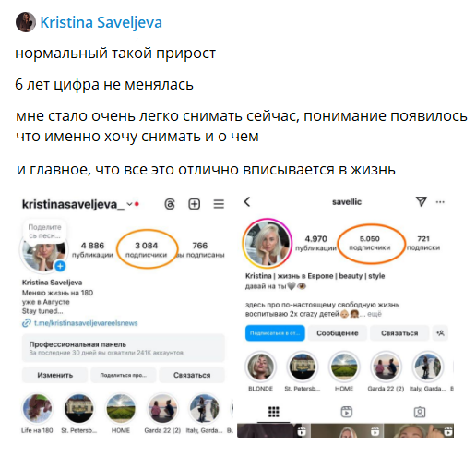Switch to the Reels tab
This screenshot has height=457, width=476.
(347, 412)
